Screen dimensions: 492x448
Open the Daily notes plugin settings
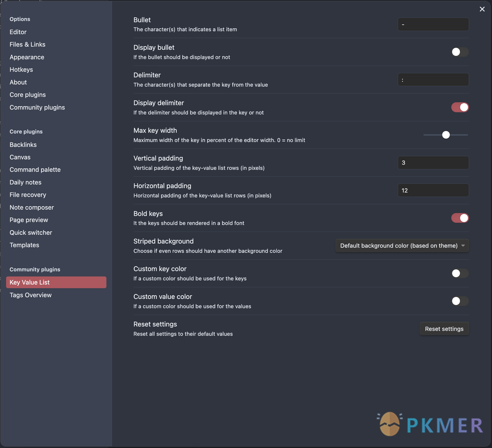pyautogui.click(x=25, y=182)
